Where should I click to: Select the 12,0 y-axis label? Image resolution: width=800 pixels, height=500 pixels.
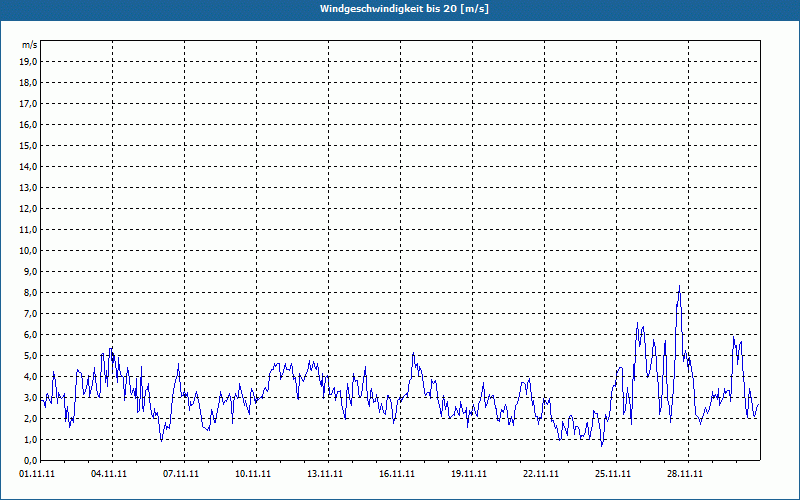point(28,209)
